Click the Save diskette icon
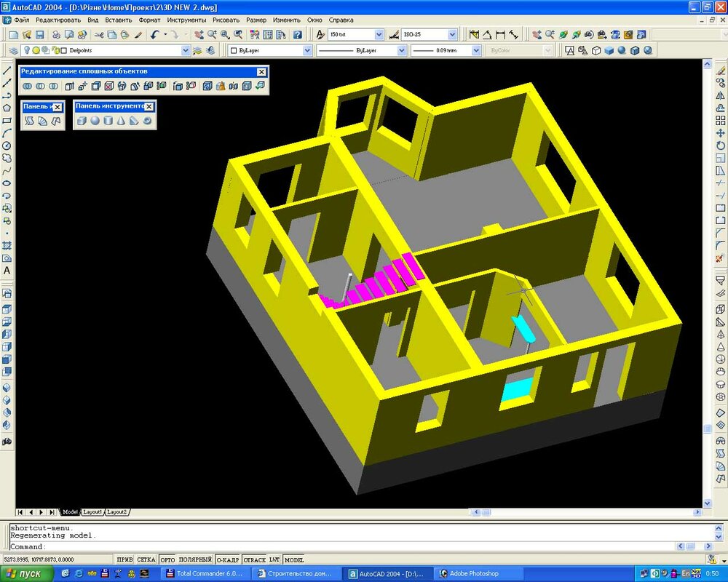Viewport: 728px width, 582px height. (x=39, y=34)
